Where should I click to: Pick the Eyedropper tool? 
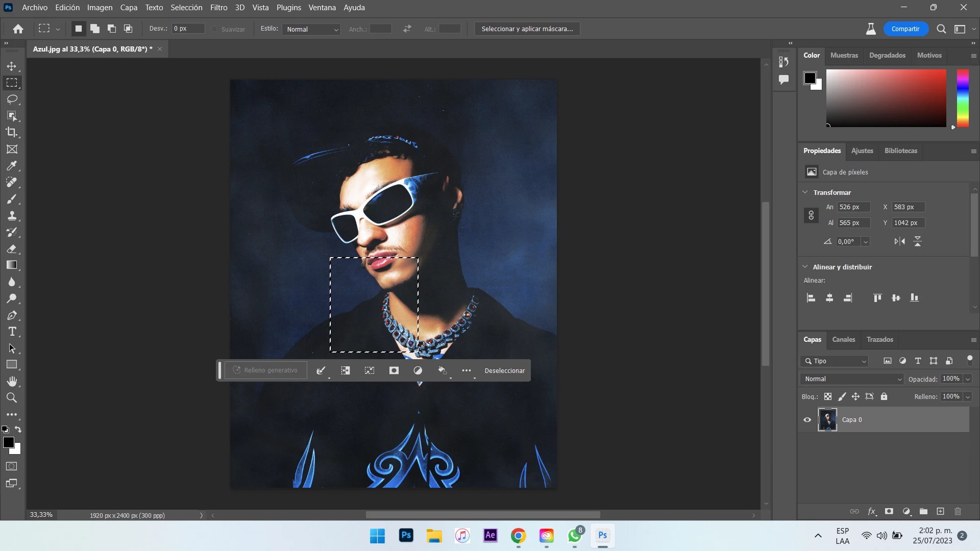pyautogui.click(x=12, y=166)
